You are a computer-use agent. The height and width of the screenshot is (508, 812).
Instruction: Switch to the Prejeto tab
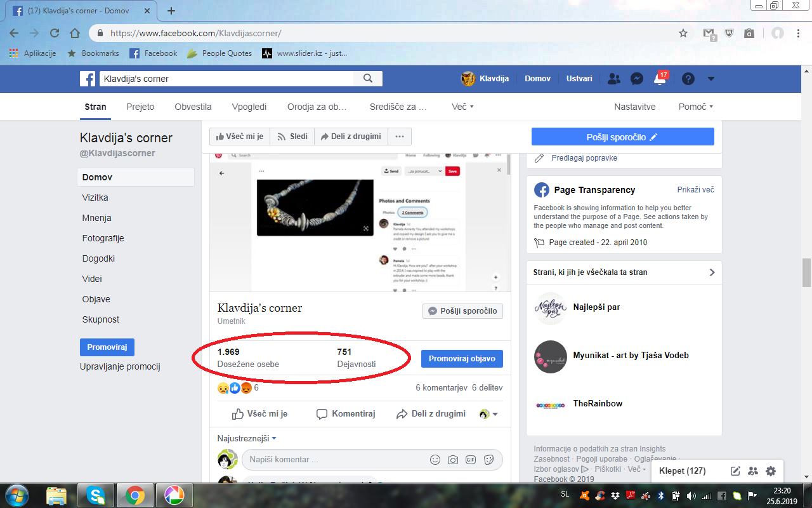point(140,107)
